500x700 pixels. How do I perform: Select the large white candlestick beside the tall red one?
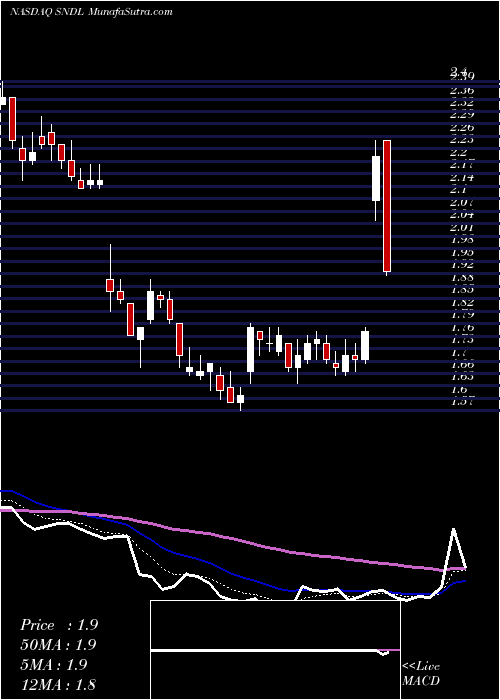click(376, 179)
